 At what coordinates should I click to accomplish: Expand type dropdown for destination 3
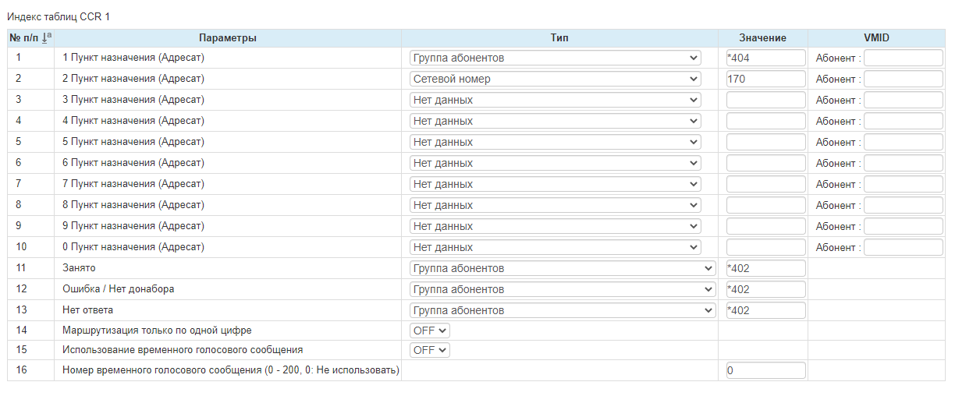pyautogui.click(x=556, y=100)
